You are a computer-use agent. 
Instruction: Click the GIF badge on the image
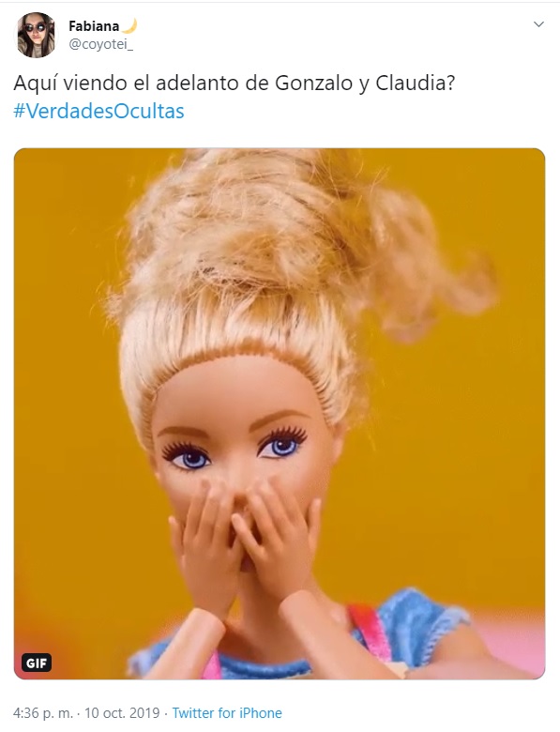click(37, 663)
